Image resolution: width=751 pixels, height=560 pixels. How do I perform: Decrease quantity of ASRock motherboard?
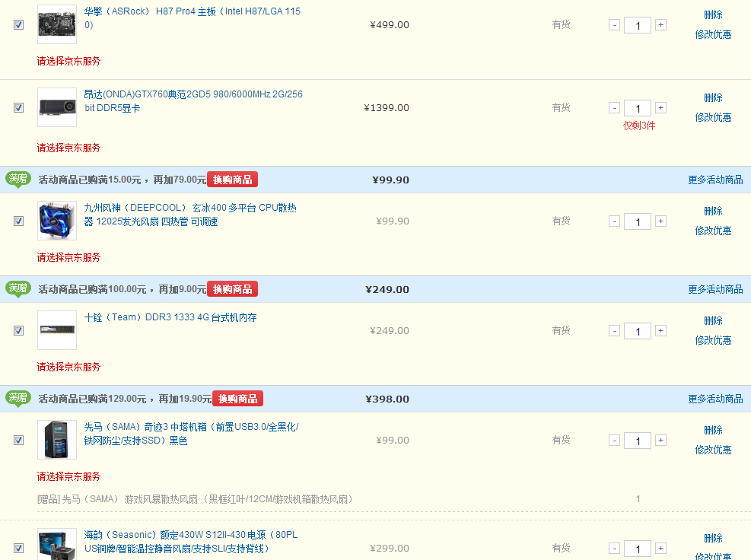tap(615, 25)
